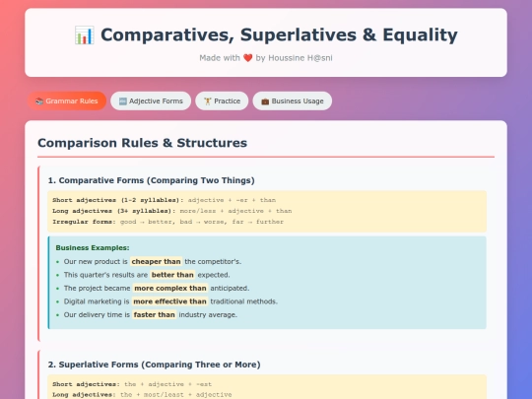Click the Houssine H@sni credit text

pyautogui.click(x=300, y=58)
